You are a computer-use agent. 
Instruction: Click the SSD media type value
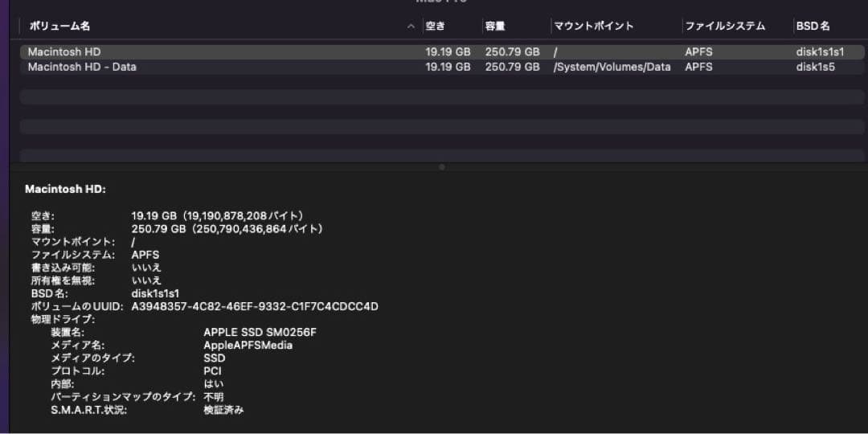tap(215, 358)
